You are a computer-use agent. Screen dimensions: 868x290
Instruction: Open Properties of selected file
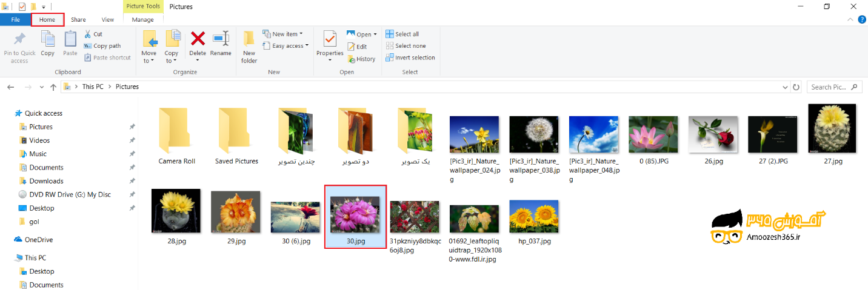pyautogui.click(x=330, y=40)
